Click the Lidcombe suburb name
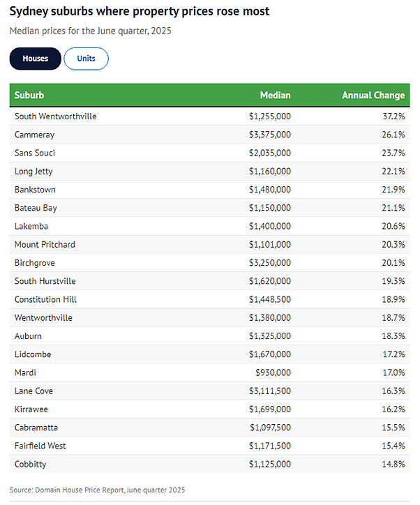Viewport: 420px width, 505px height. (x=33, y=354)
